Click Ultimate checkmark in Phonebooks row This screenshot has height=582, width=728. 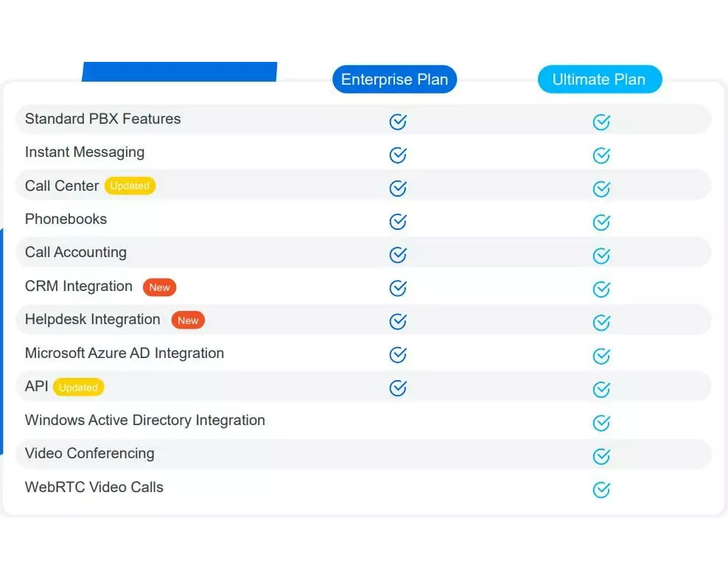pyautogui.click(x=601, y=222)
